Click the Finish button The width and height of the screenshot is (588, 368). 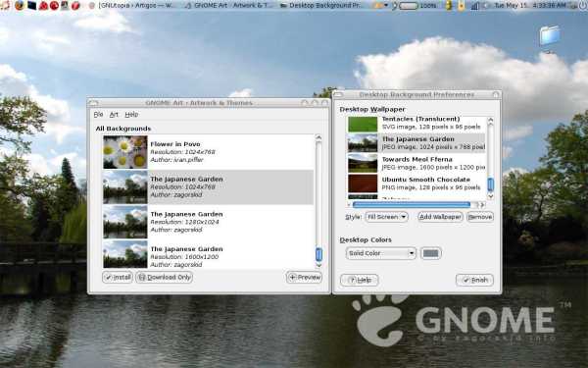[474, 280]
